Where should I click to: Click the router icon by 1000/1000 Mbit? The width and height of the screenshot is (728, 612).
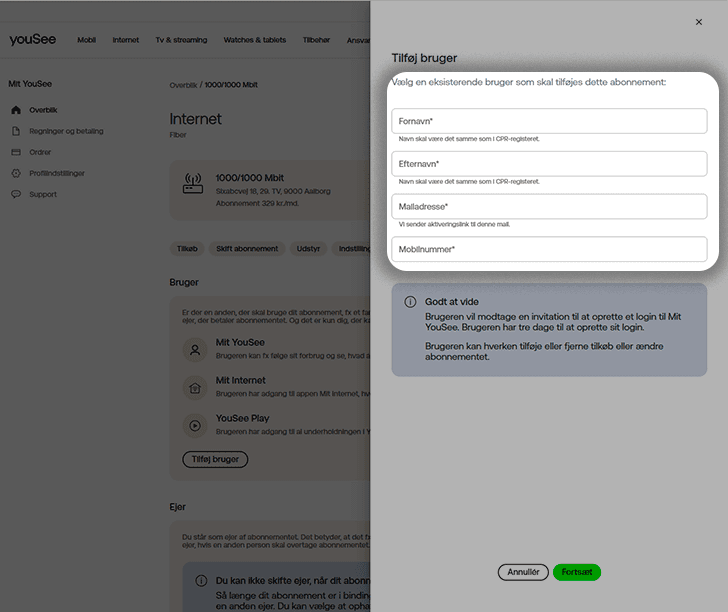pos(193,184)
